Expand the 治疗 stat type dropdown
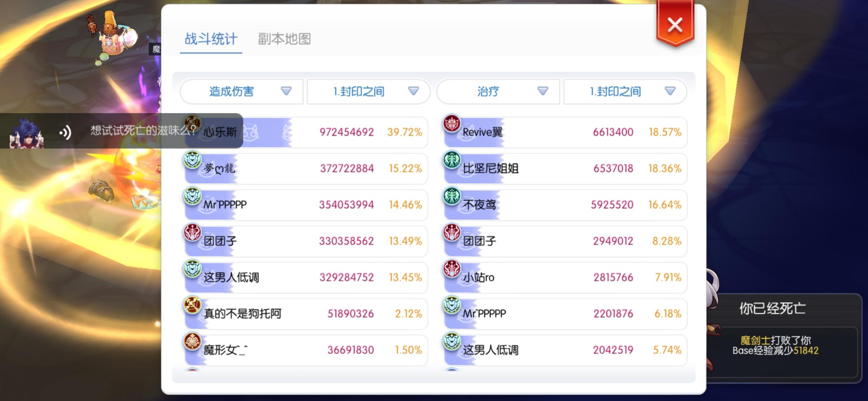868x401 pixels. click(498, 91)
